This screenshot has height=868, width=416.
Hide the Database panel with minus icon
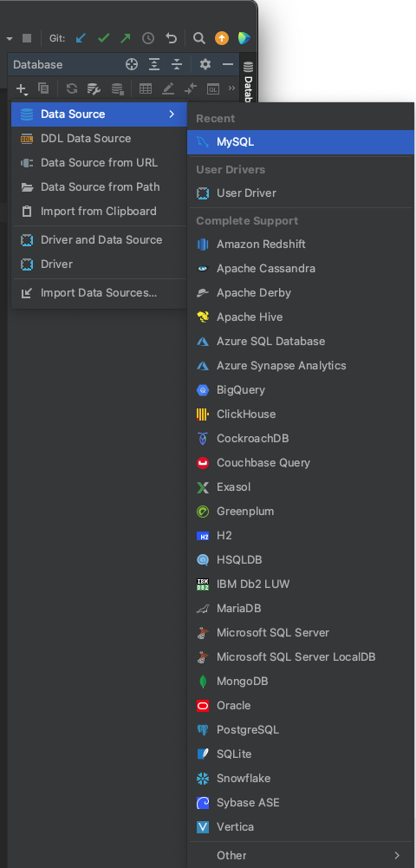tap(228, 65)
